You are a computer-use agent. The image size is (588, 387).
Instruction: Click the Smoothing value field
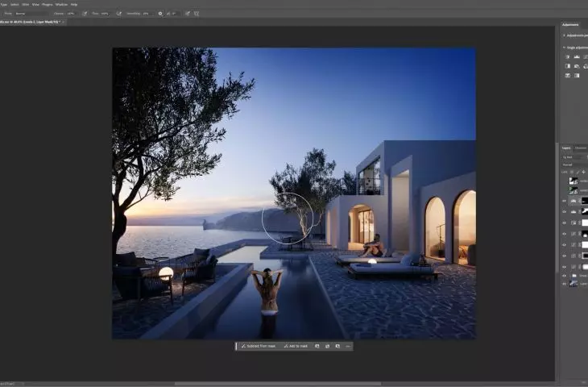[x=147, y=14]
